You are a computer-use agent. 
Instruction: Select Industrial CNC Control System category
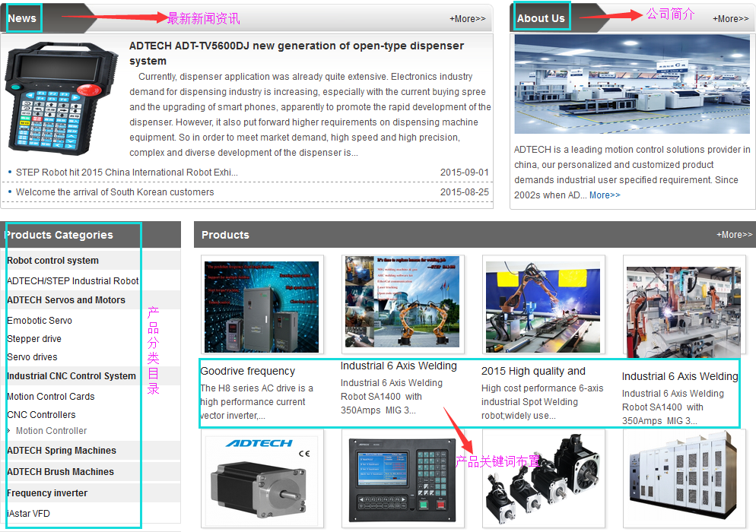click(71, 376)
